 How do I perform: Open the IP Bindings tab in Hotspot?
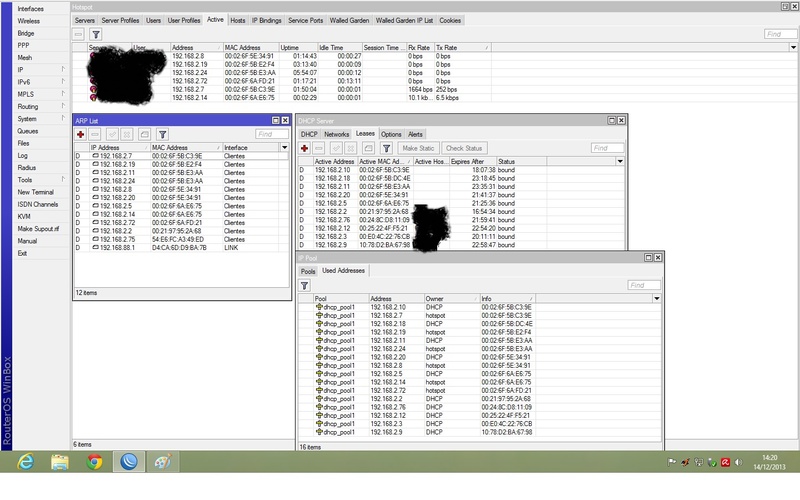pos(267,20)
